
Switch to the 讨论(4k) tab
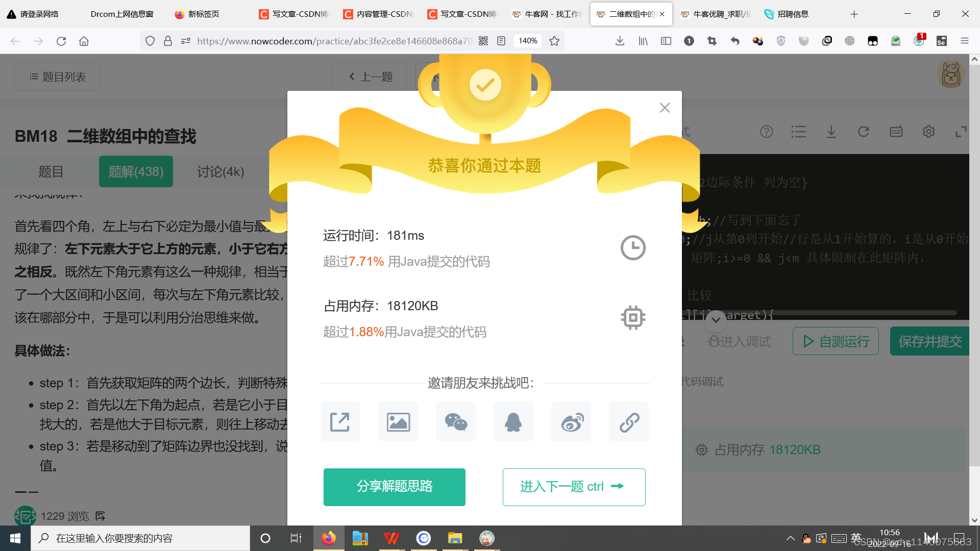tap(219, 171)
